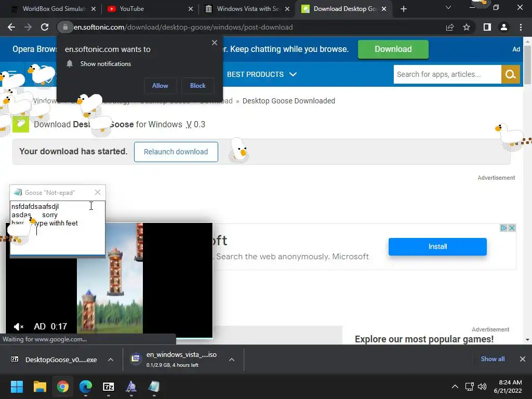This screenshot has height=399, width=532.
Task: Open Chrome three-dot menu
Action: [x=521, y=27]
